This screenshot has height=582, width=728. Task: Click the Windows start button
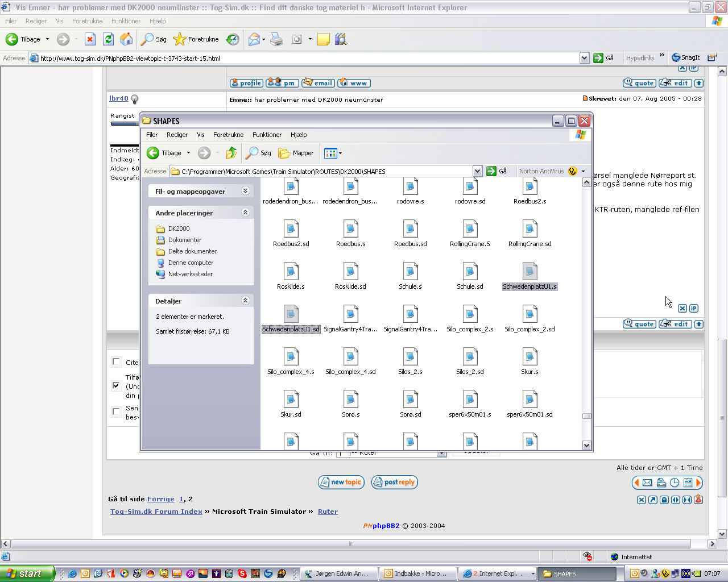(27, 573)
